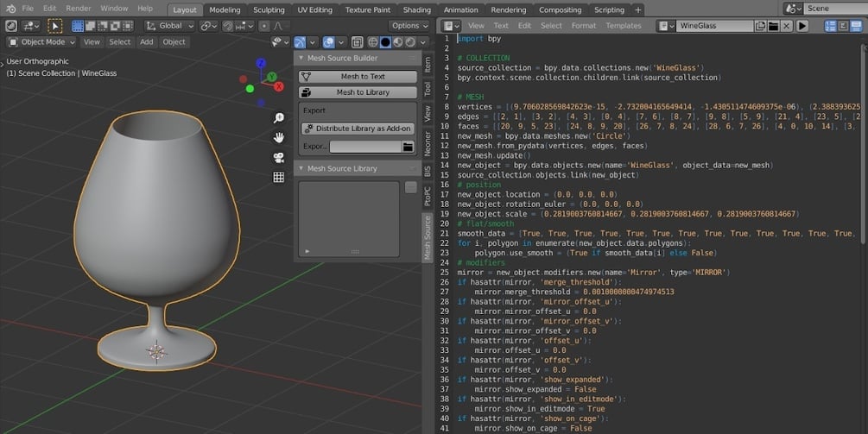
Task: Toggle proportional editing
Action: [x=264, y=26]
